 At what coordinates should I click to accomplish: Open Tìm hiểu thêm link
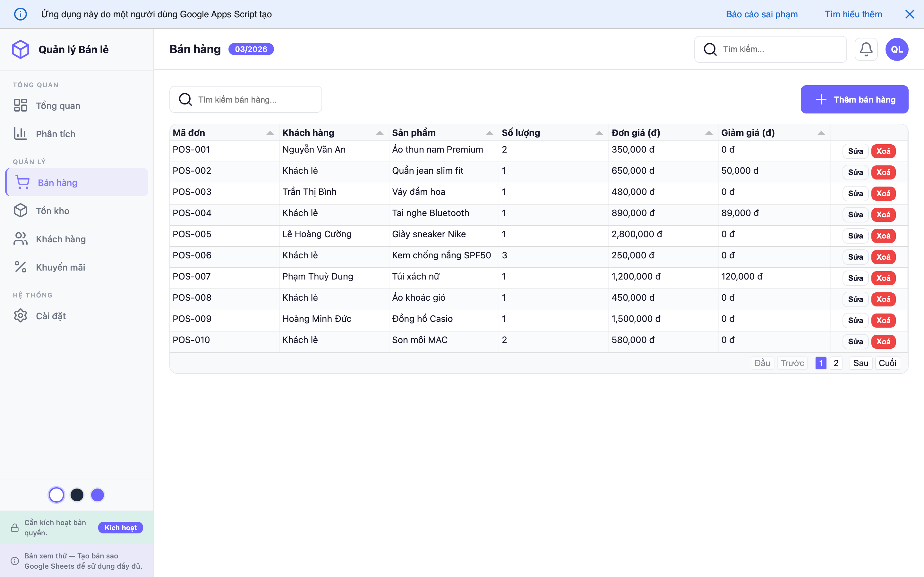click(853, 14)
